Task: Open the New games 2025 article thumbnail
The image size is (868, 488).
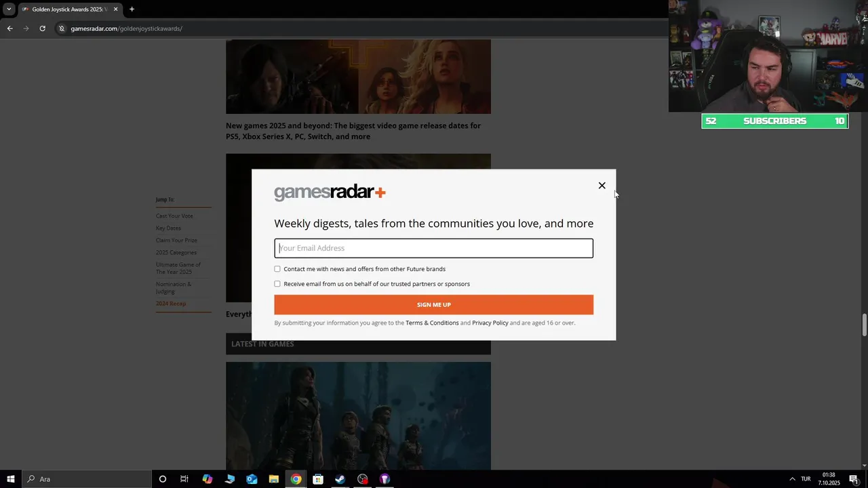Action: pyautogui.click(x=358, y=77)
